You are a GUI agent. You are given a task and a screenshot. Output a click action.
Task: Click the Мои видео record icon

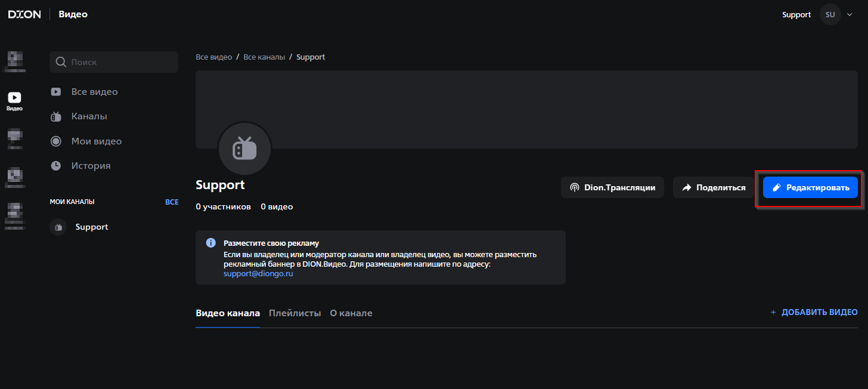(56, 141)
